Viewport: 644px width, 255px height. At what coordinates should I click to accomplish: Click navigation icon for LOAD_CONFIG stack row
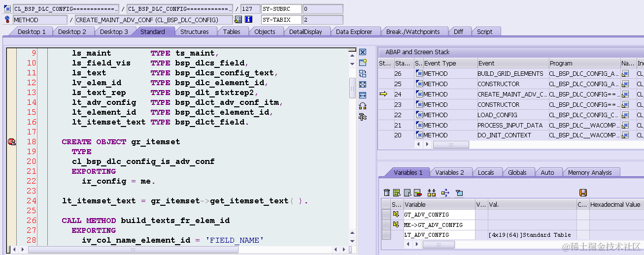click(625, 115)
